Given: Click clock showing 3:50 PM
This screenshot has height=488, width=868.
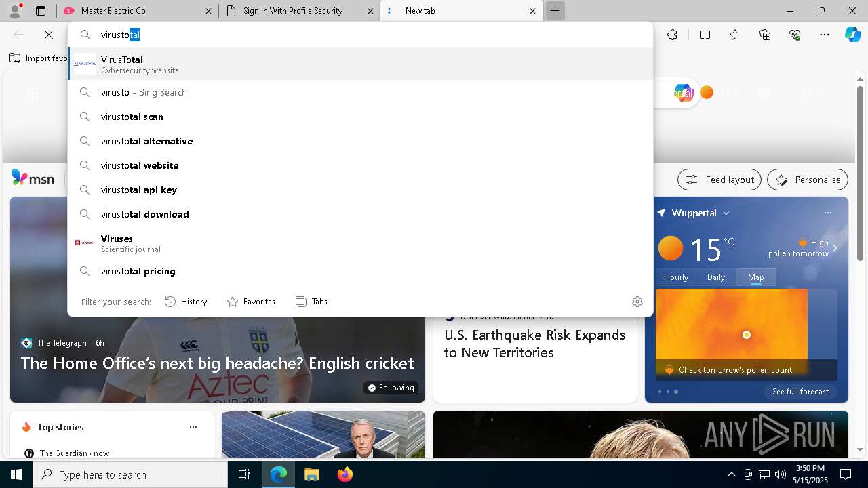Looking at the screenshot, I should point(810,474).
